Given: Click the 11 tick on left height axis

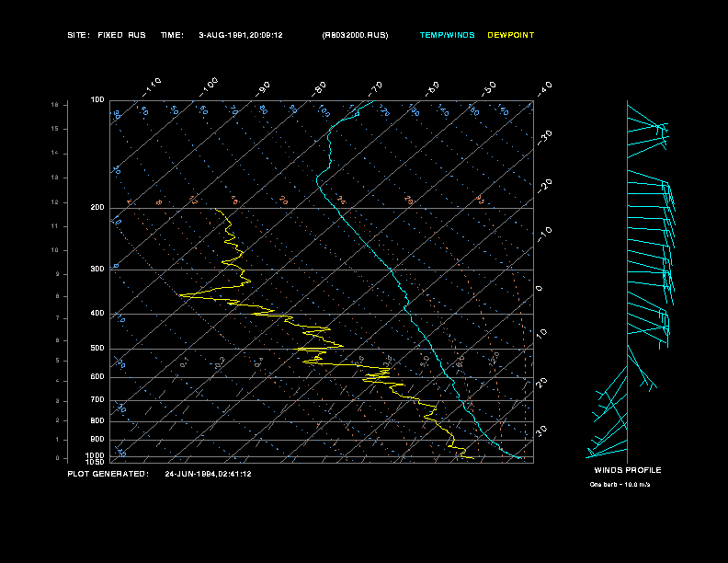Looking at the screenshot, I should point(55,226).
